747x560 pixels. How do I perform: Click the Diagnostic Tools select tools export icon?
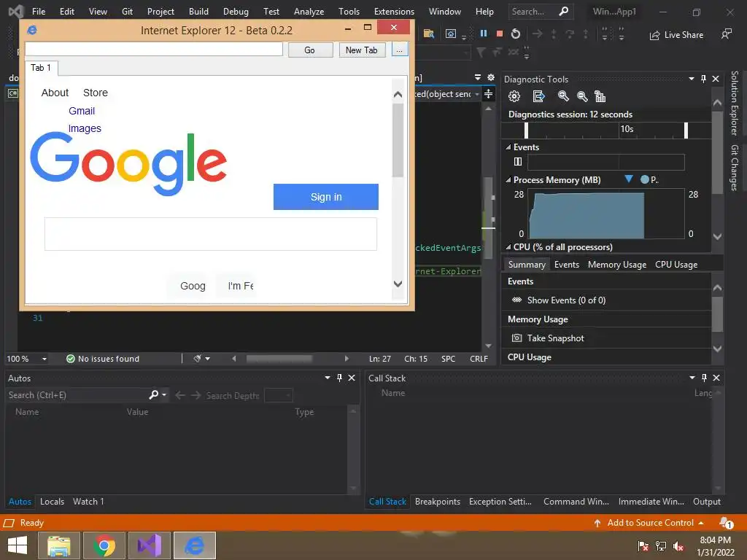point(538,96)
